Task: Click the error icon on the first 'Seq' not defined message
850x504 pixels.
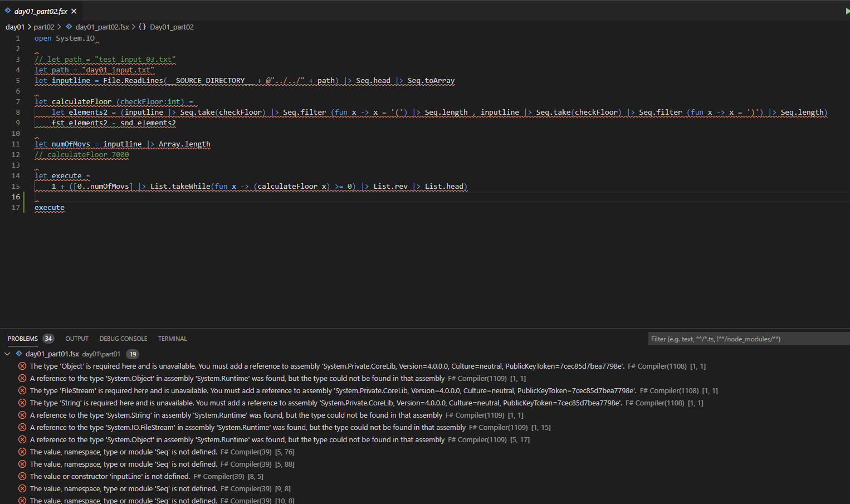Action: (x=22, y=452)
